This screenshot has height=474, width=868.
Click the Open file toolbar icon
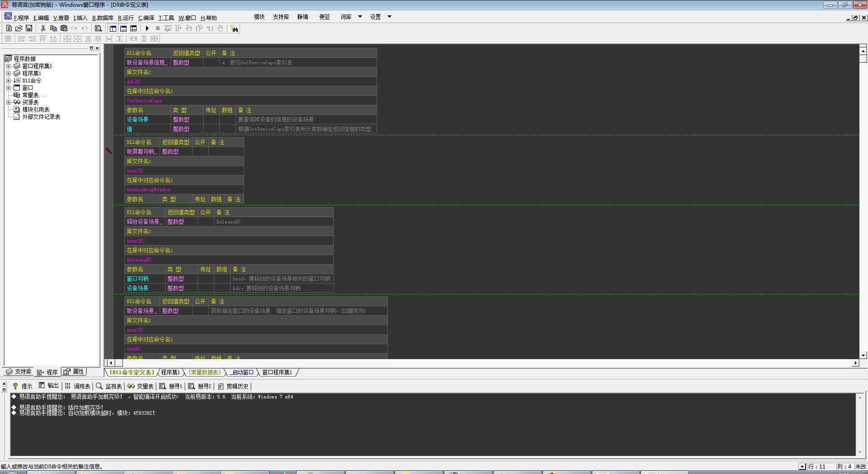click(19, 28)
